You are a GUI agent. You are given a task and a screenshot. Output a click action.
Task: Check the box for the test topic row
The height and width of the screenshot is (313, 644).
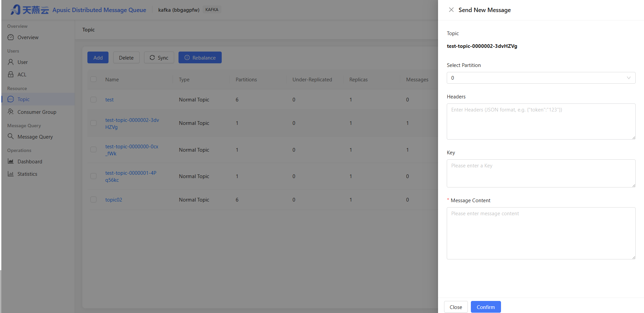(x=93, y=100)
